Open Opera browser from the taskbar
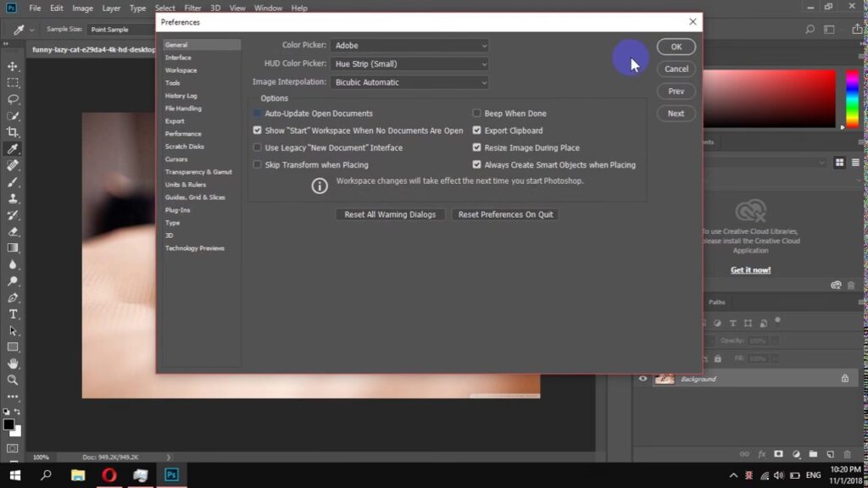Screen dimensions: 868x488 (108, 475)
